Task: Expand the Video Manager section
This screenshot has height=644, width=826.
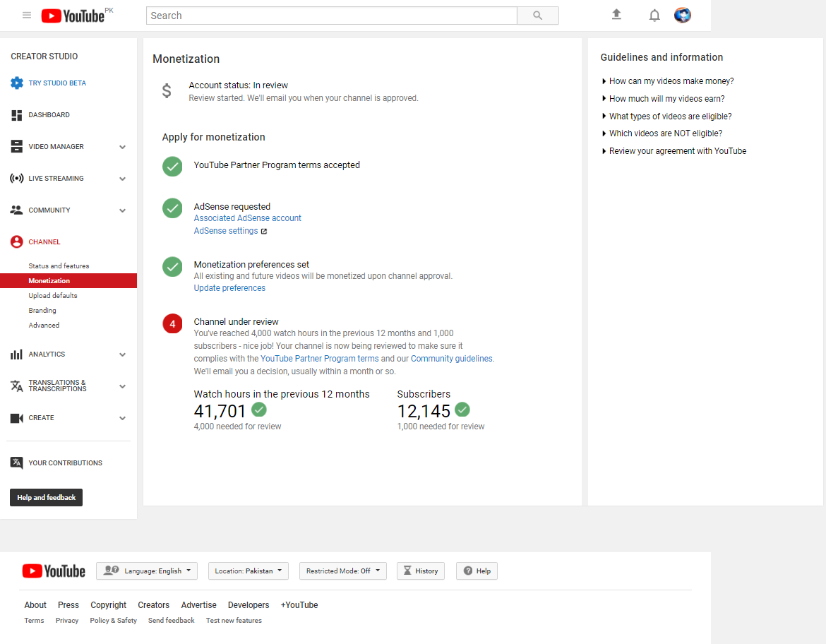Action: 122,147
